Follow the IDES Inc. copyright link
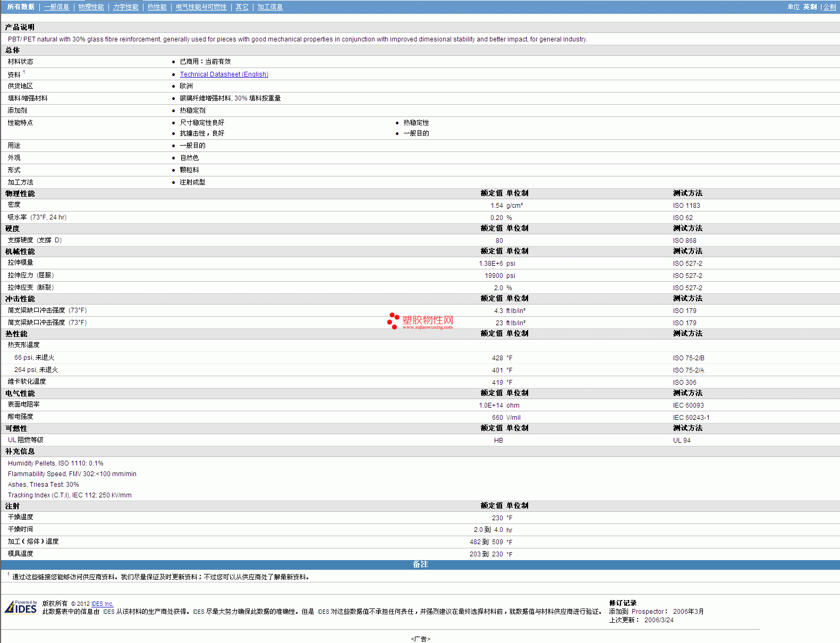 pos(102,604)
